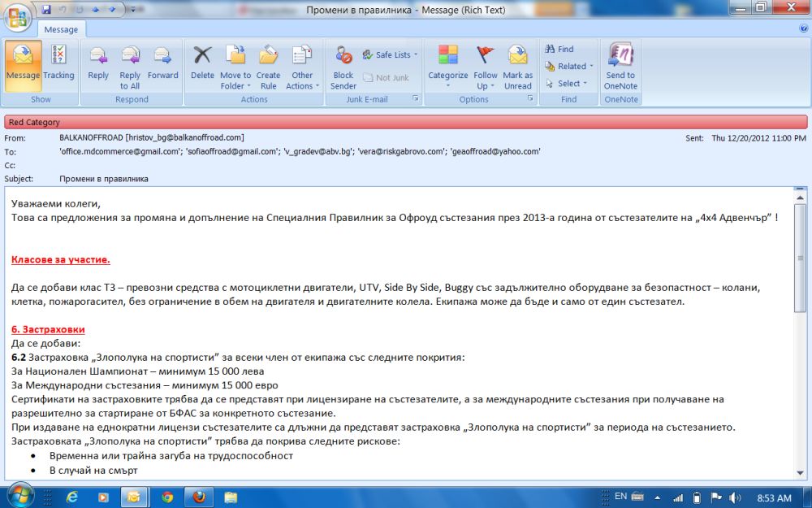Select the Message view button in Show group
Image resolution: width=812 pixels, height=508 pixels.
[23, 67]
